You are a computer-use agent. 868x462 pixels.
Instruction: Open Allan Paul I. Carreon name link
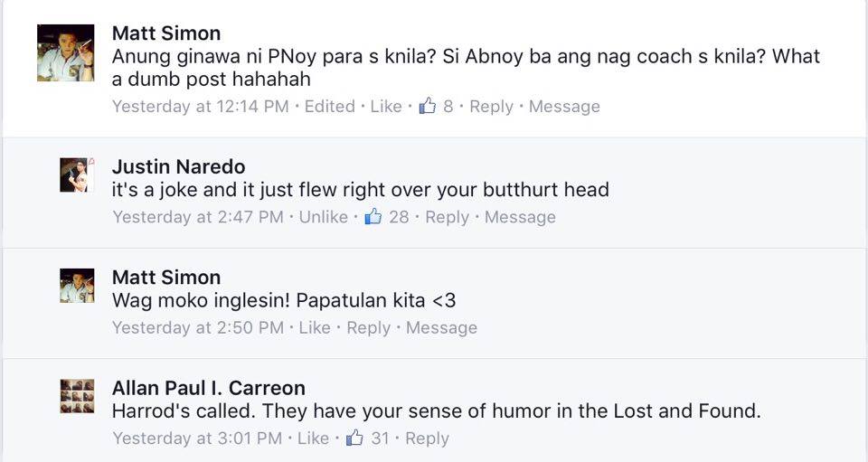pyautogui.click(x=208, y=388)
